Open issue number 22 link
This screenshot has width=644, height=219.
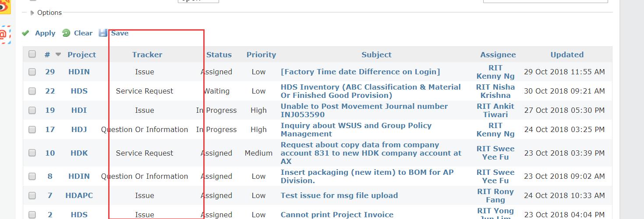(50, 91)
